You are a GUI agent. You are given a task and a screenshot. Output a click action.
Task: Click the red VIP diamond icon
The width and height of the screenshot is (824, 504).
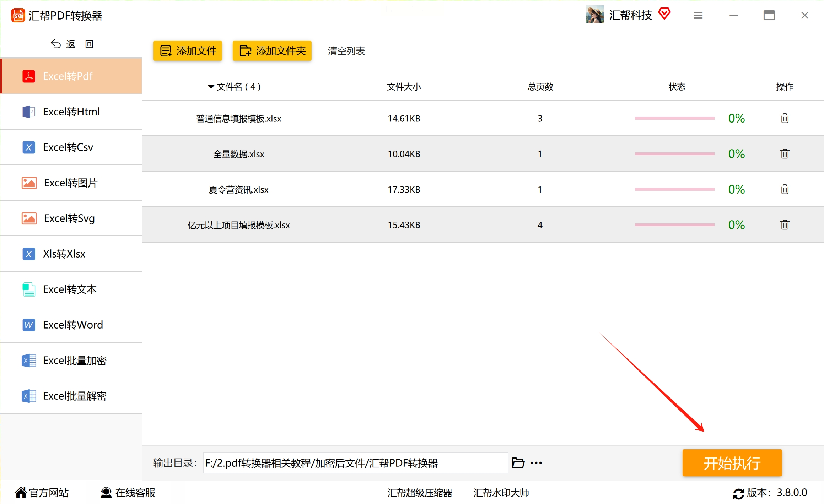pyautogui.click(x=664, y=14)
